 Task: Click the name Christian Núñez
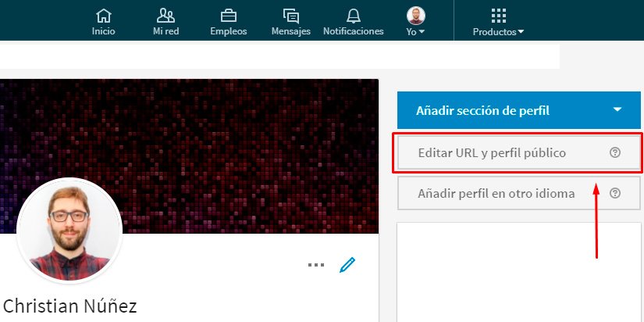click(70, 306)
